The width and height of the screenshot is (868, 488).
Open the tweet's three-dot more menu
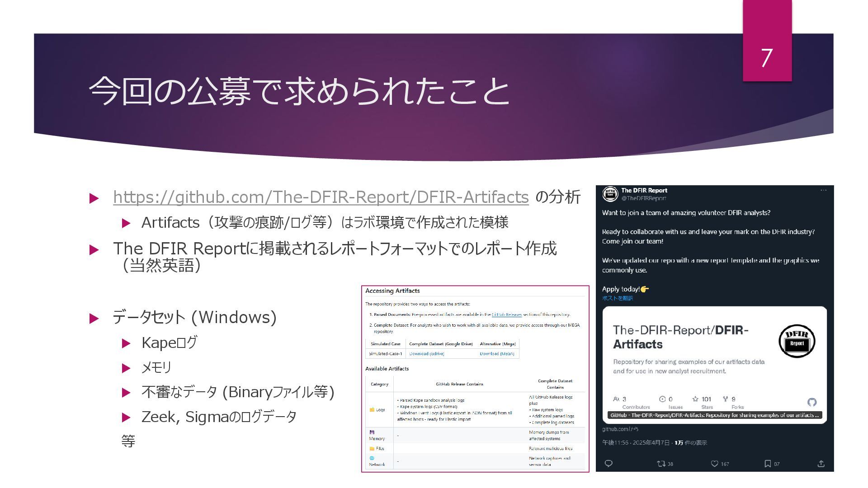[823, 190]
